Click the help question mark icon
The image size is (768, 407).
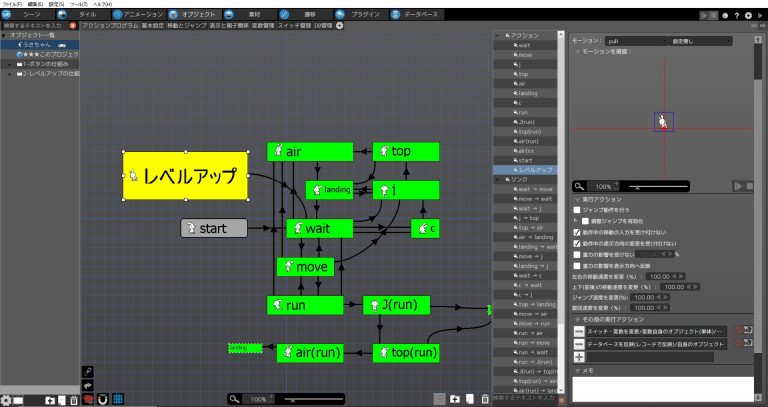pos(737,16)
